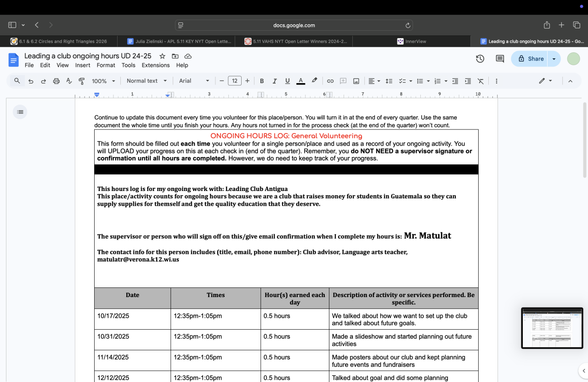Show the document outline
588x382 pixels.
point(20,112)
